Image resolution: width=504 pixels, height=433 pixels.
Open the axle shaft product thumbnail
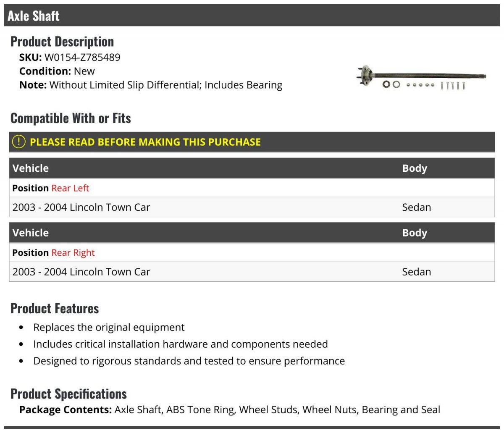pyautogui.click(x=422, y=78)
